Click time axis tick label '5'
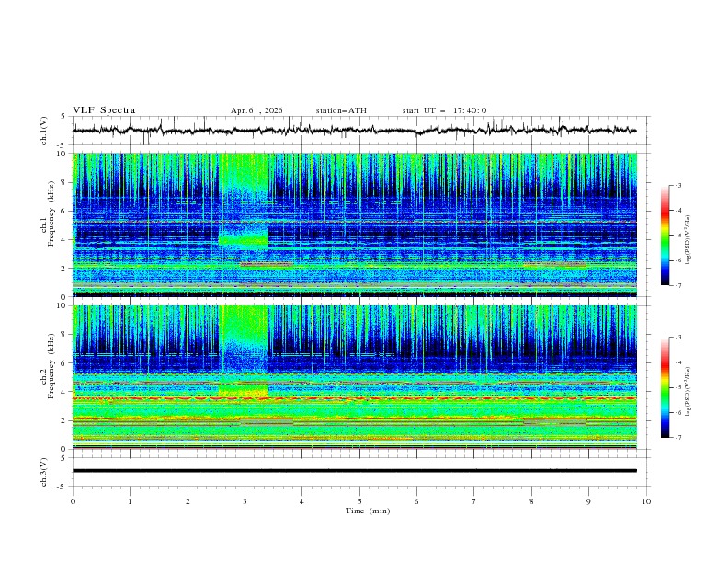728x563 pixels. (x=359, y=501)
